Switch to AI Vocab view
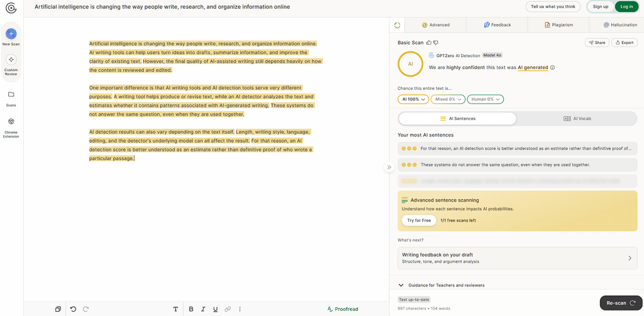The height and width of the screenshot is (316, 644). tap(577, 119)
